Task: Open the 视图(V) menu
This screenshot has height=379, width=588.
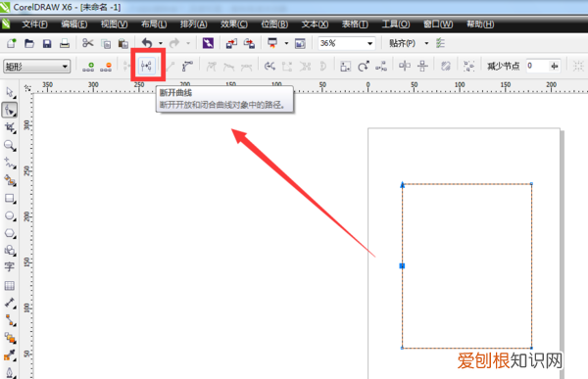Action: tap(114, 24)
